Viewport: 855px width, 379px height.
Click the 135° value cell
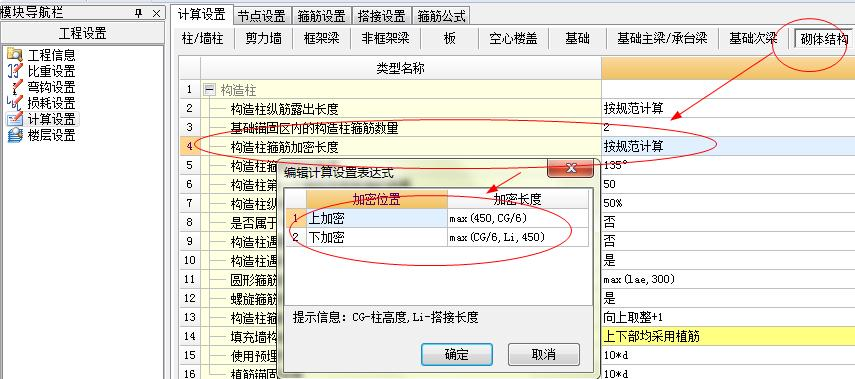point(728,165)
